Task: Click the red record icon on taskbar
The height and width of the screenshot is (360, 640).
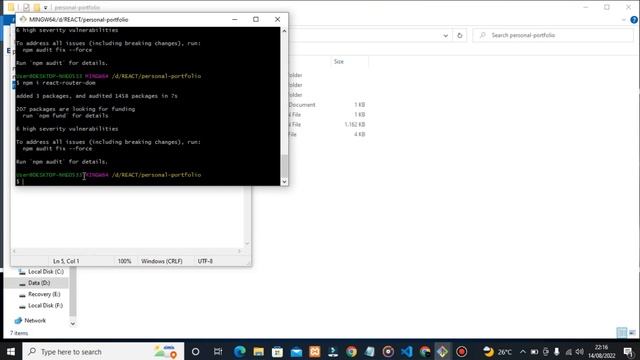Action: [x=461, y=351]
